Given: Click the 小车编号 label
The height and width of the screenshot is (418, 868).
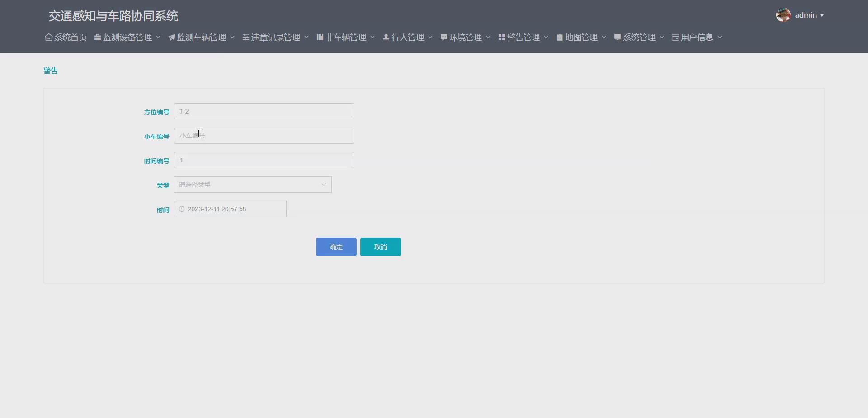Looking at the screenshot, I should [x=156, y=137].
